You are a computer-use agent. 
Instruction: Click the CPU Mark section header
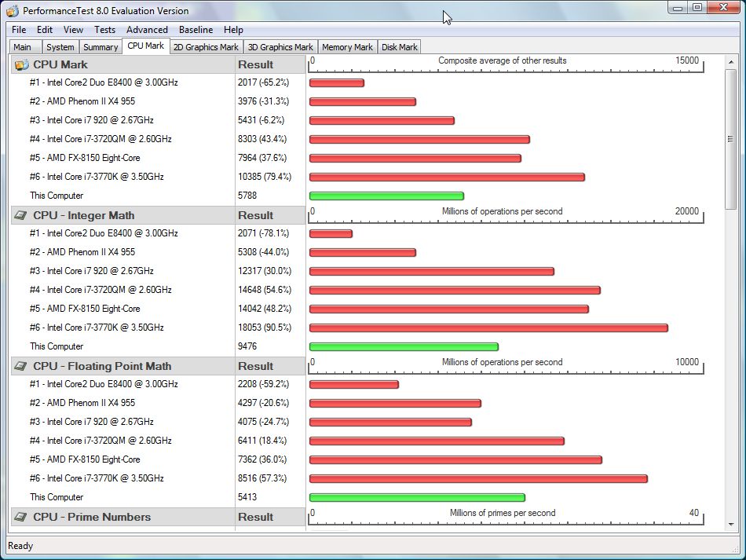tap(123, 64)
